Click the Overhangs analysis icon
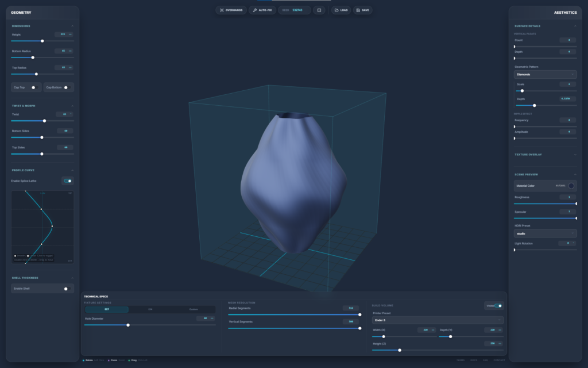The height and width of the screenshot is (368, 588). coord(222,10)
